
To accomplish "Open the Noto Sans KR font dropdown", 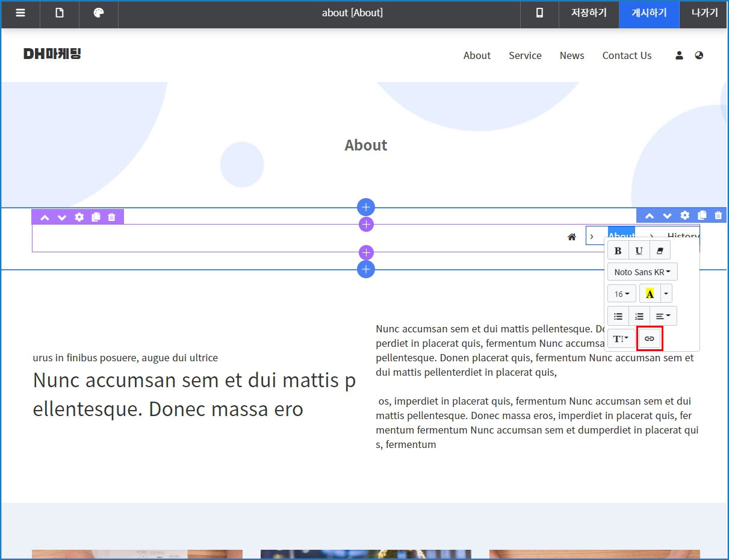I will pyautogui.click(x=642, y=272).
